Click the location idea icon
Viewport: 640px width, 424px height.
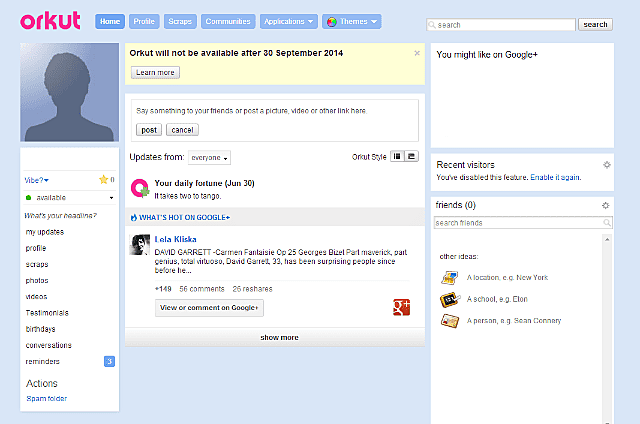pyautogui.click(x=450, y=277)
